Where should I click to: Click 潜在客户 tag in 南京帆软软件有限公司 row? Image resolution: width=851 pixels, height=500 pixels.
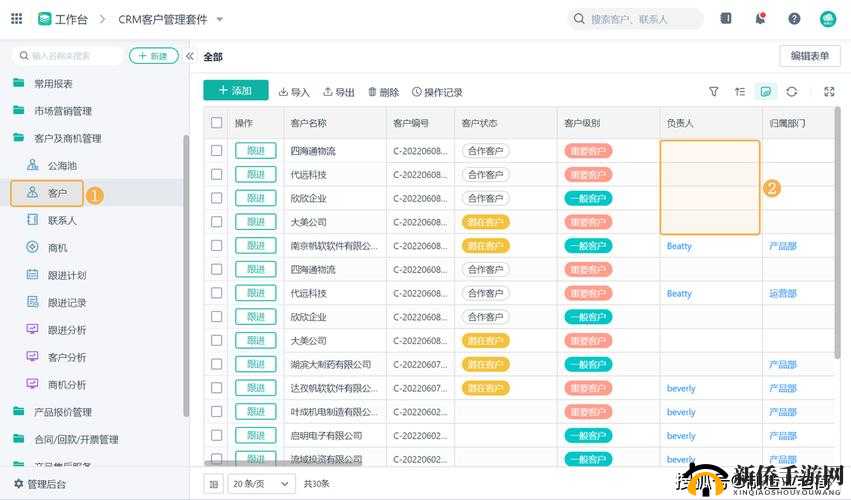point(485,246)
